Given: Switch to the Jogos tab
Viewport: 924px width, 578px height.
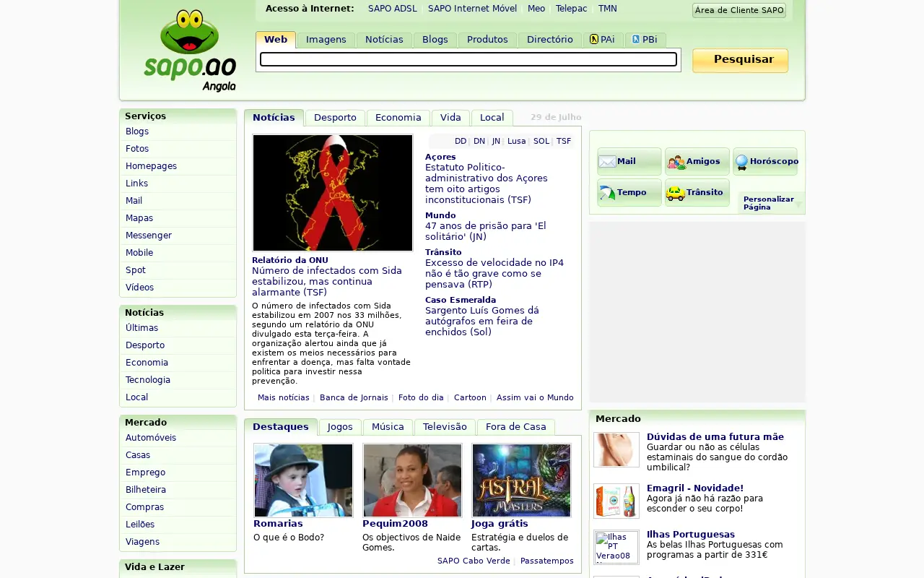Looking at the screenshot, I should pyautogui.click(x=340, y=427).
